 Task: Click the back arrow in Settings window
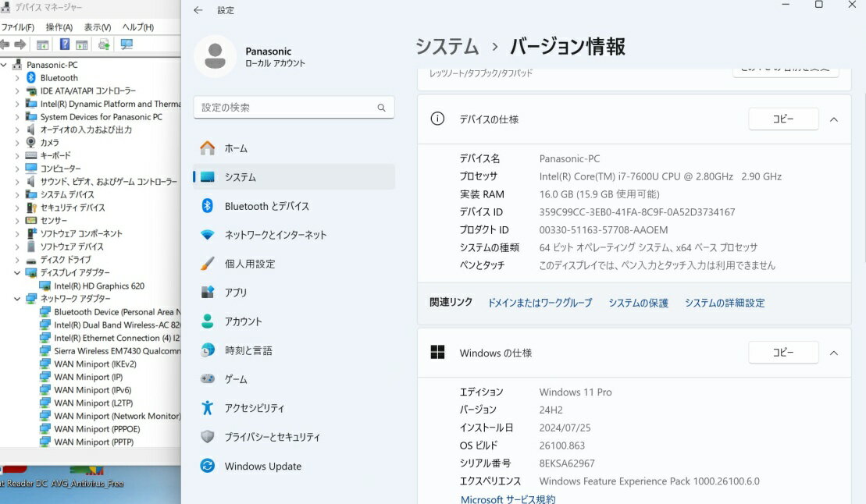coord(198,10)
